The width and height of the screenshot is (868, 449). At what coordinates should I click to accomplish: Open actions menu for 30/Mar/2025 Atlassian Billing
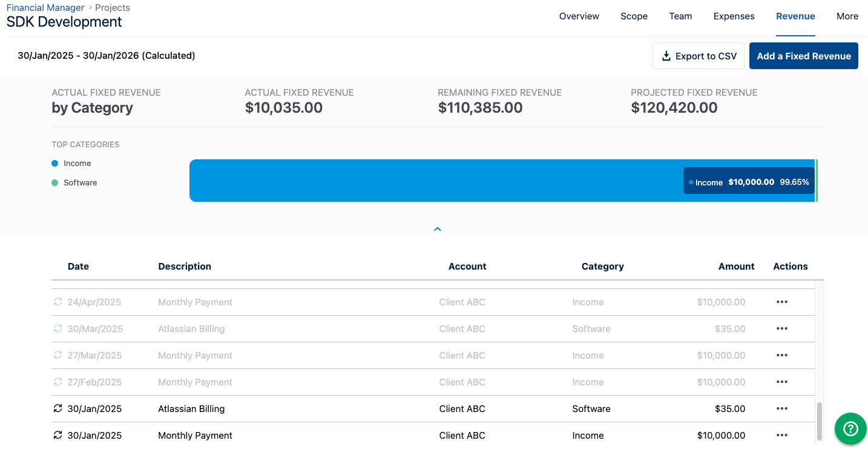(781, 329)
